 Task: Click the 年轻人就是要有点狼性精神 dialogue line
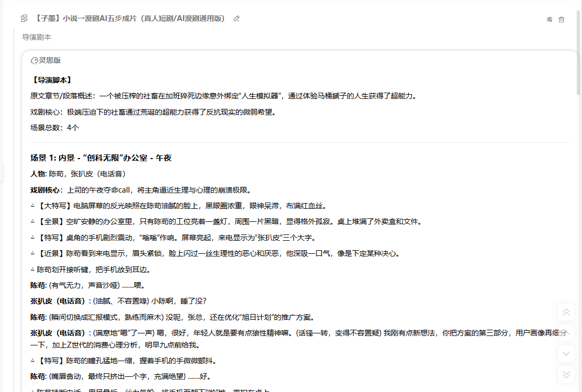(299, 339)
